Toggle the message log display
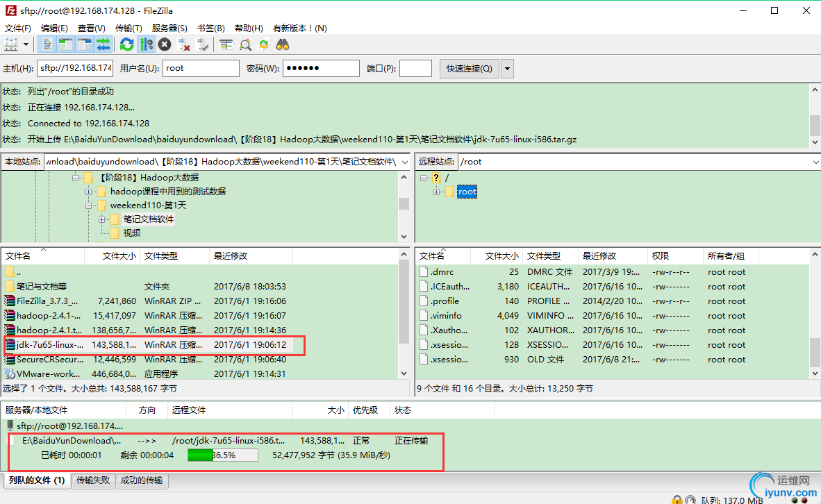The image size is (821, 504). (x=47, y=45)
